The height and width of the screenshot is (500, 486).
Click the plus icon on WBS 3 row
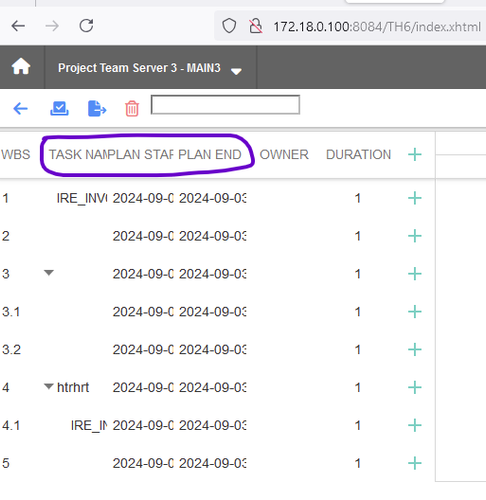click(415, 274)
